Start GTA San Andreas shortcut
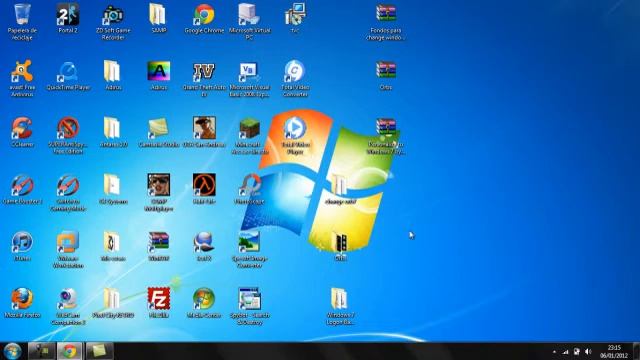The height and width of the screenshot is (360, 640). tap(204, 128)
